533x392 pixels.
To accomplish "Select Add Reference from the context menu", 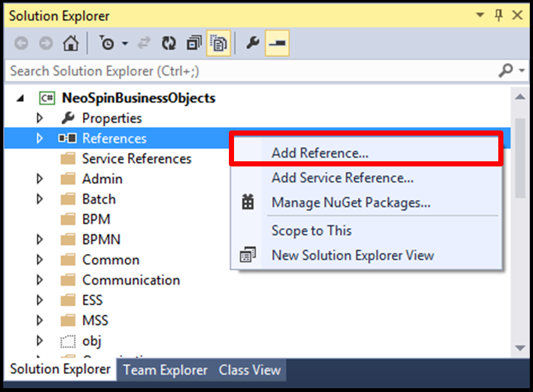I will [320, 153].
